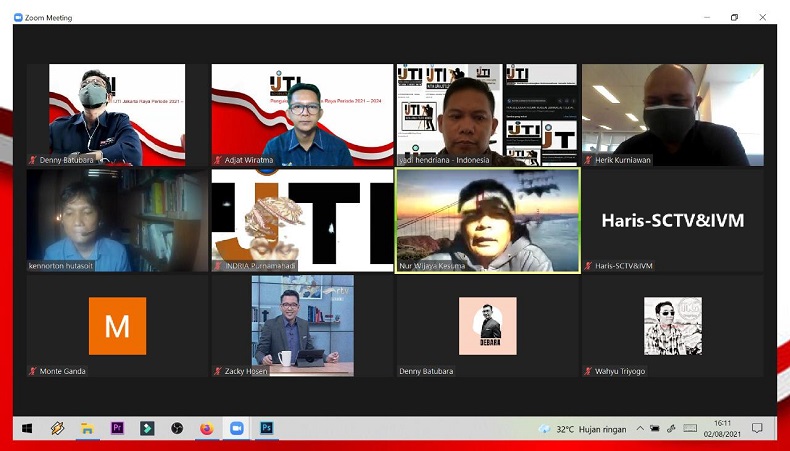Select INDRIA Purnamahadi video tile
Image resolution: width=790 pixels, height=451 pixels.
click(x=302, y=220)
